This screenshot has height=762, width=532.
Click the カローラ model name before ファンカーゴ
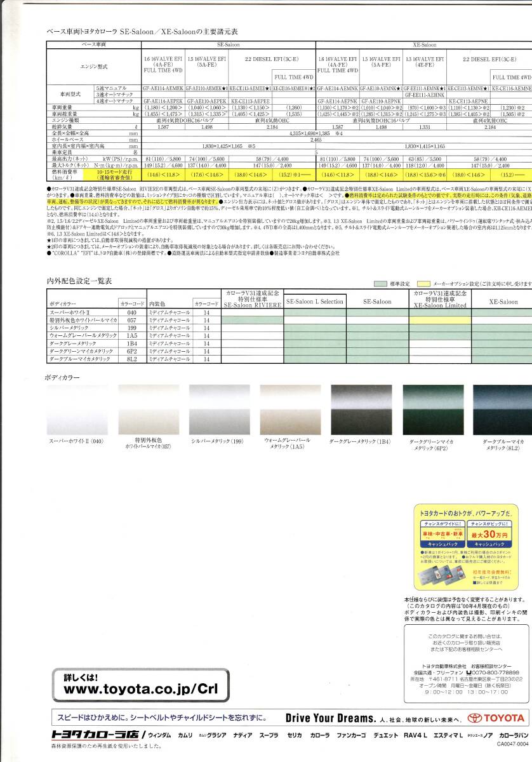[319, 735]
